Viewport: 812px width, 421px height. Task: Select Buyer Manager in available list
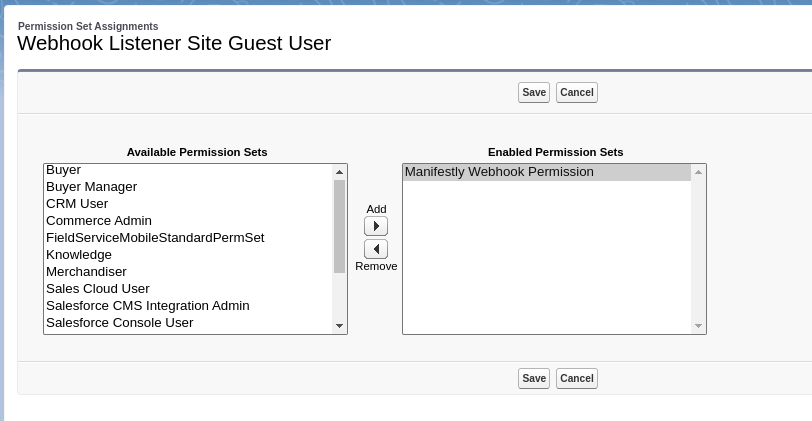click(x=92, y=187)
